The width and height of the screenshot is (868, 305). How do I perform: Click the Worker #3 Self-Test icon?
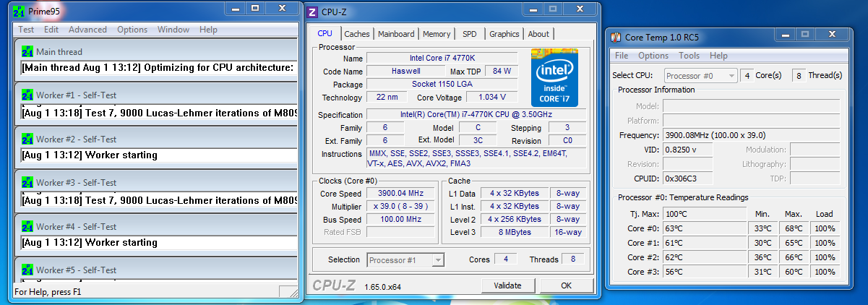[27, 183]
